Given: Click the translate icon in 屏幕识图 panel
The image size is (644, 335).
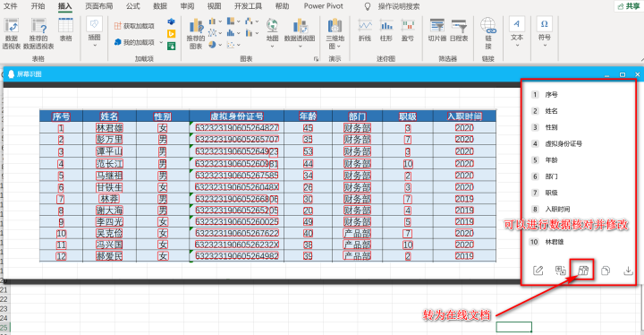Looking at the screenshot, I should tap(561, 271).
